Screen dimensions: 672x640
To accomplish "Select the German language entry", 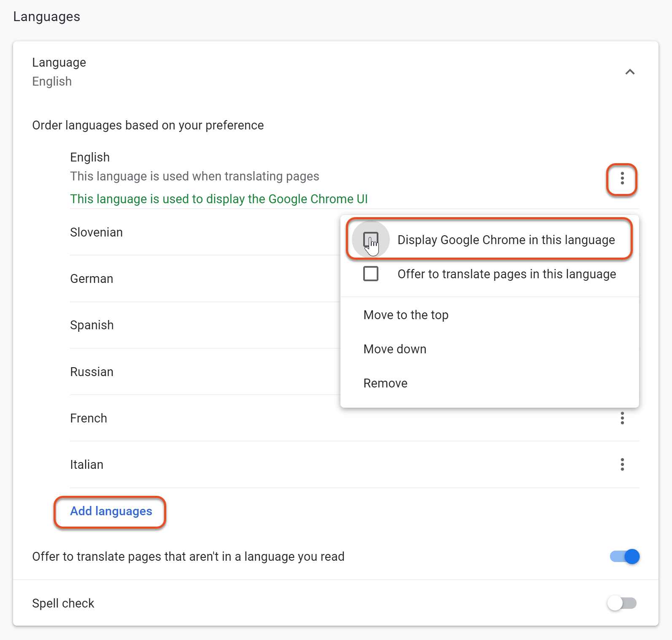I will click(92, 279).
